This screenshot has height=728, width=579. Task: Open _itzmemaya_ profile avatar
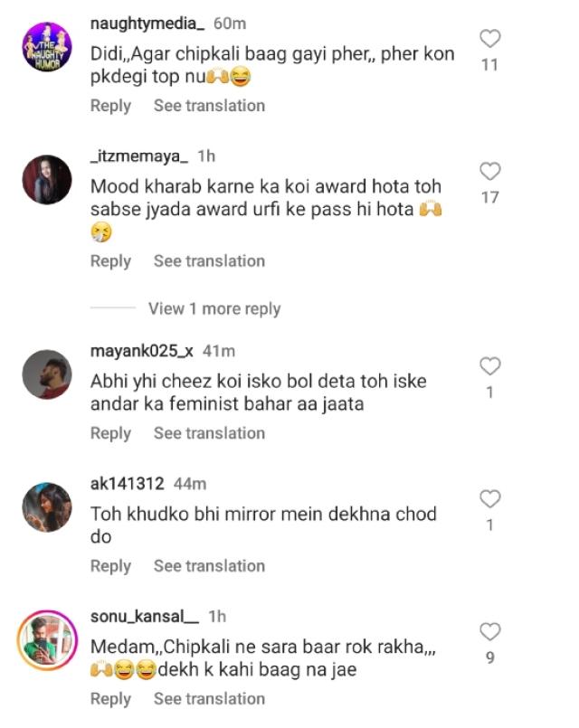(46, 179)
